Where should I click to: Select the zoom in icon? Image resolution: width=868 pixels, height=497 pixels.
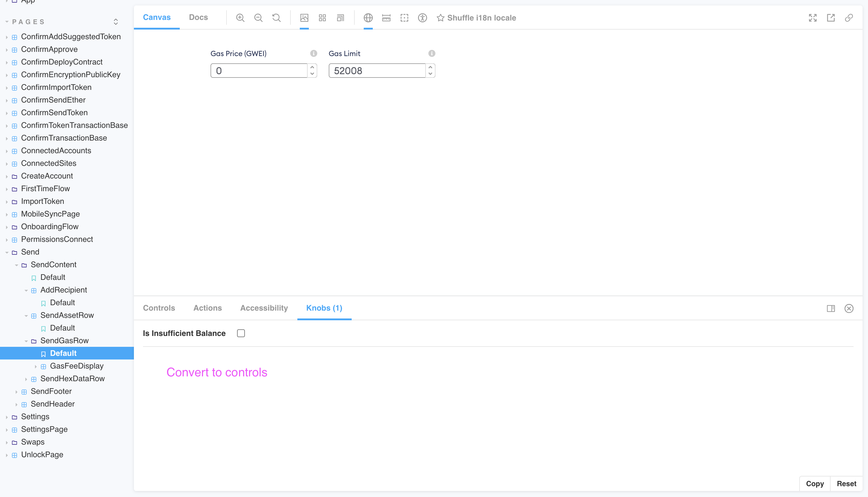click(240, 18)
